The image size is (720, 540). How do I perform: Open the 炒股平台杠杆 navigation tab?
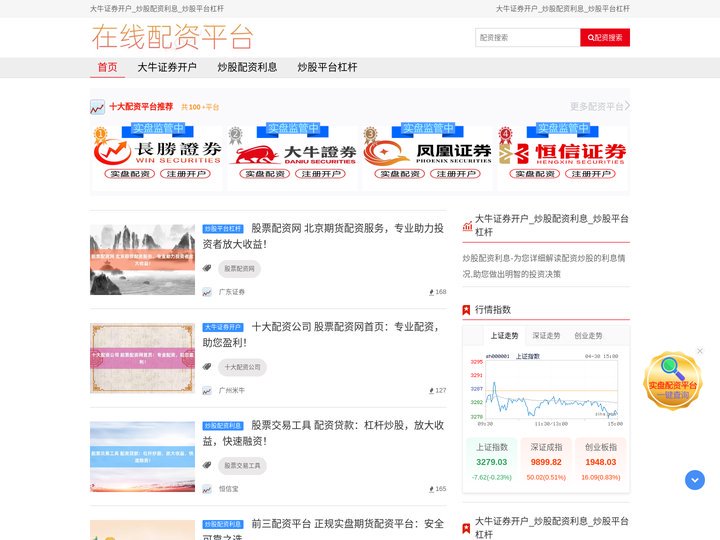coord(327,68)
